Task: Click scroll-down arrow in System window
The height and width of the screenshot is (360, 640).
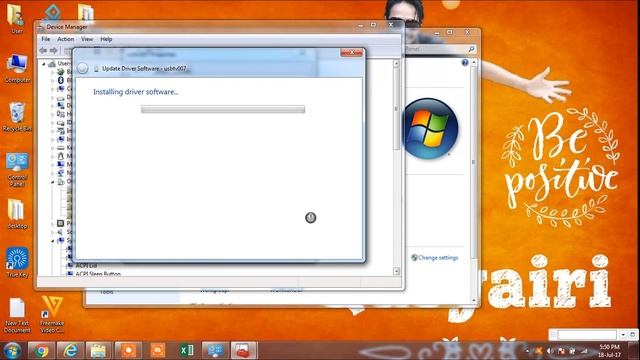Action: coord(474,301)
